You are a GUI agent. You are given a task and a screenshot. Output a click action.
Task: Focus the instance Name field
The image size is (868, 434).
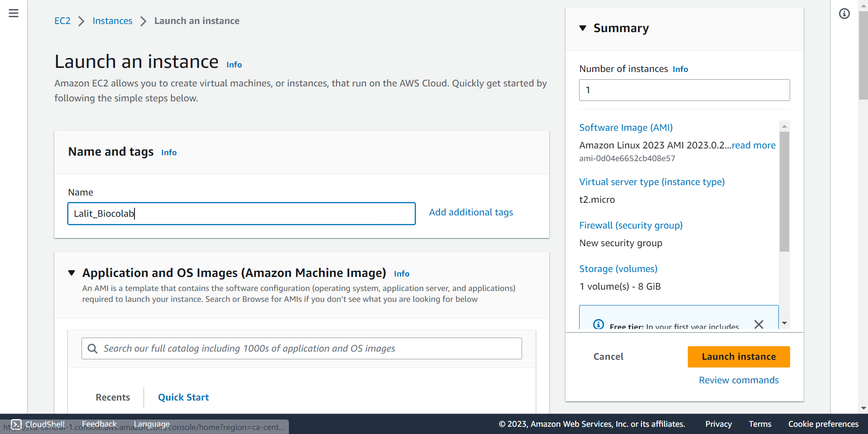pyautogui.click(x=241, y=214)
